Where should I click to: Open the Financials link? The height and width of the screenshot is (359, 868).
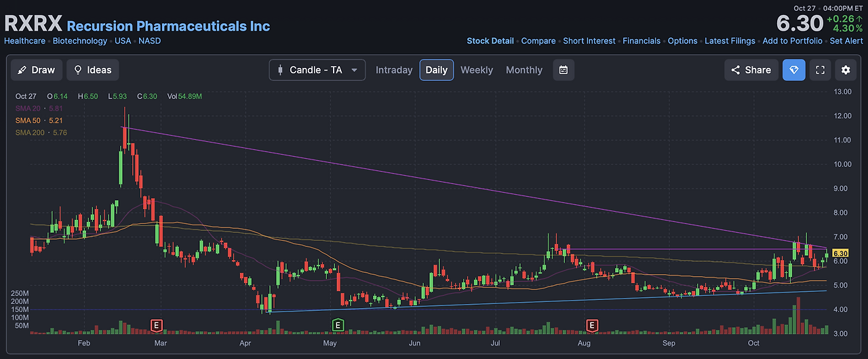[642, 41]
